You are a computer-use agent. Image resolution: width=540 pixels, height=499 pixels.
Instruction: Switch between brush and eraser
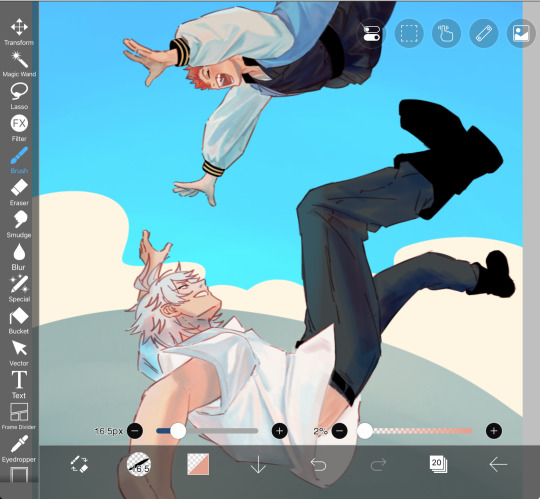pyautogui.click(x=80, y=464)
